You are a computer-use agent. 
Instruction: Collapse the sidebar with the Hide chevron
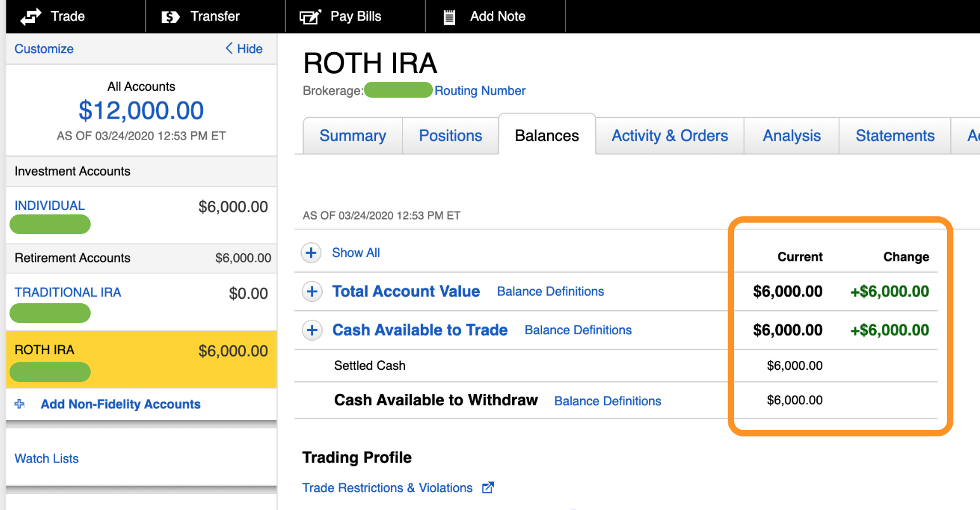tap(243, 48)
